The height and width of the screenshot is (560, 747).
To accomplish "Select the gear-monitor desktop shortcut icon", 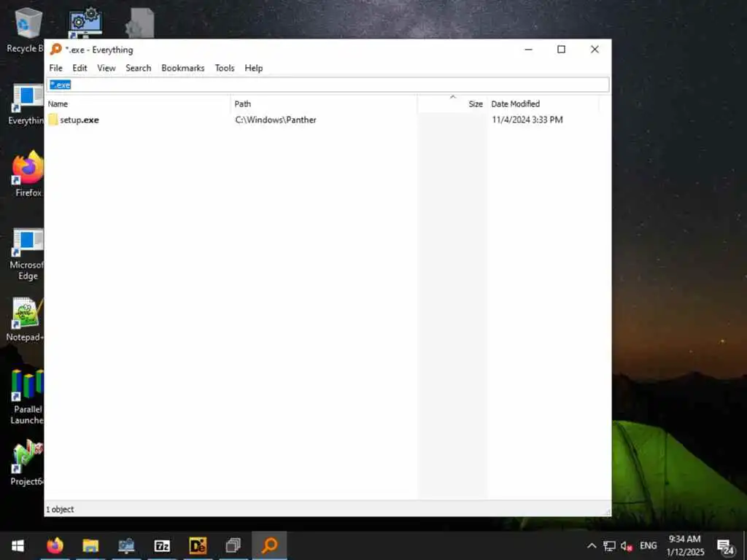I will [85, 23].
